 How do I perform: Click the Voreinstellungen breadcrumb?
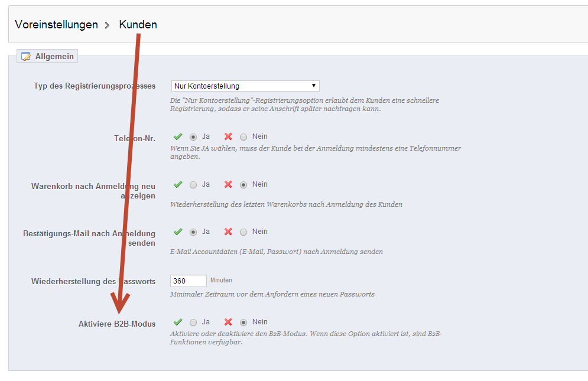tap(56, 25)
